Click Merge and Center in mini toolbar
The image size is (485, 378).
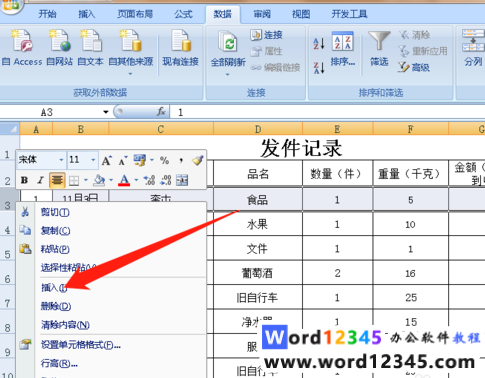coord(182,180)
